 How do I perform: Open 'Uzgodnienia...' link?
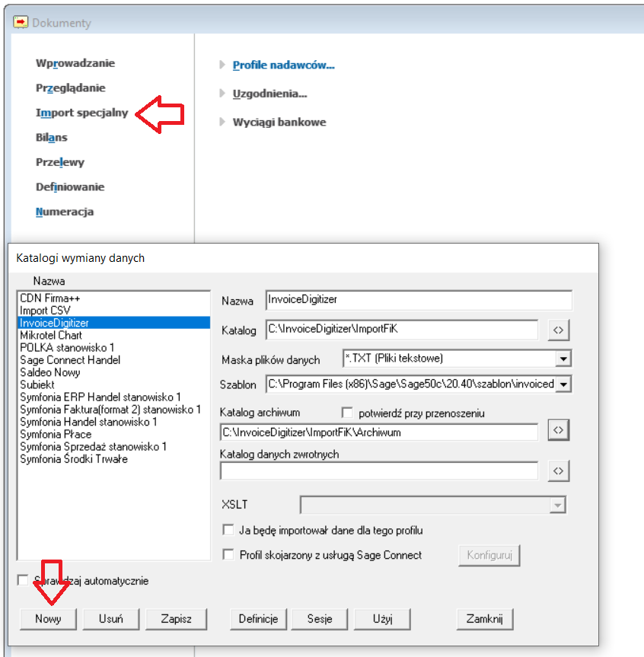269,94
